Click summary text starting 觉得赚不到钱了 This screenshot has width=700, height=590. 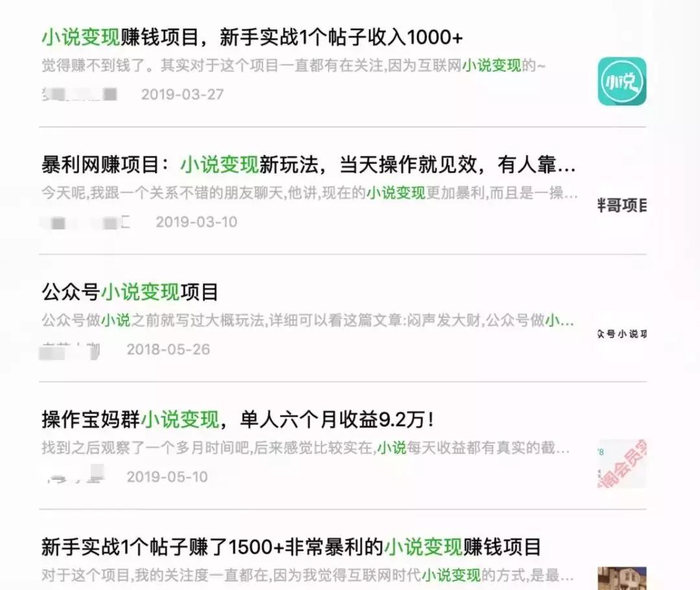coord(294,65)
